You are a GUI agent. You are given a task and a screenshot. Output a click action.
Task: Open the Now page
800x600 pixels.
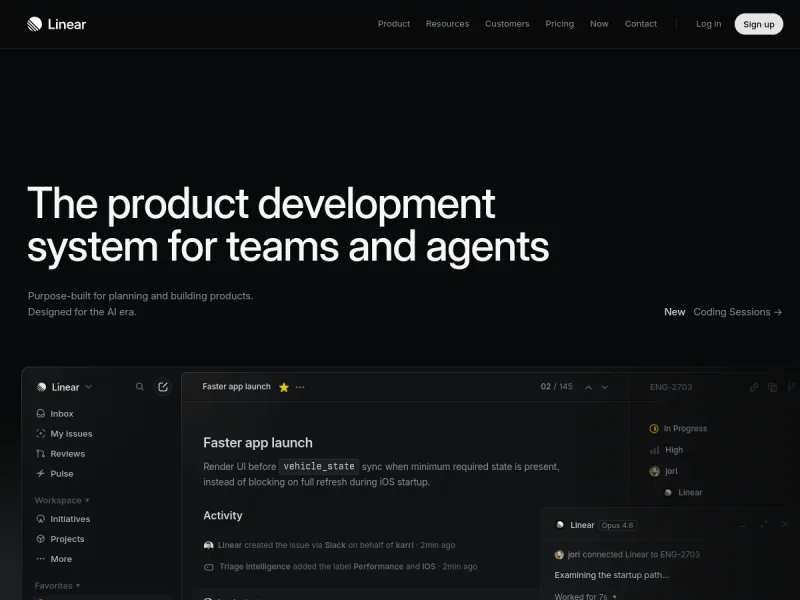coord(599,24)
